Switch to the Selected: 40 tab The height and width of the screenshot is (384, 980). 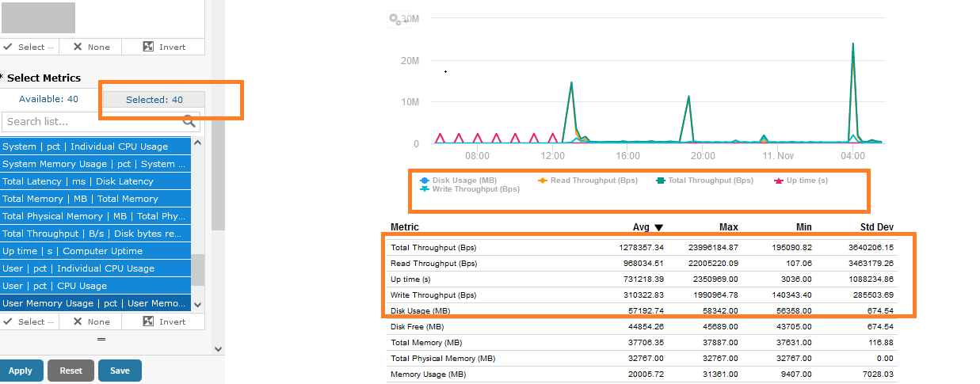point(154,100)
